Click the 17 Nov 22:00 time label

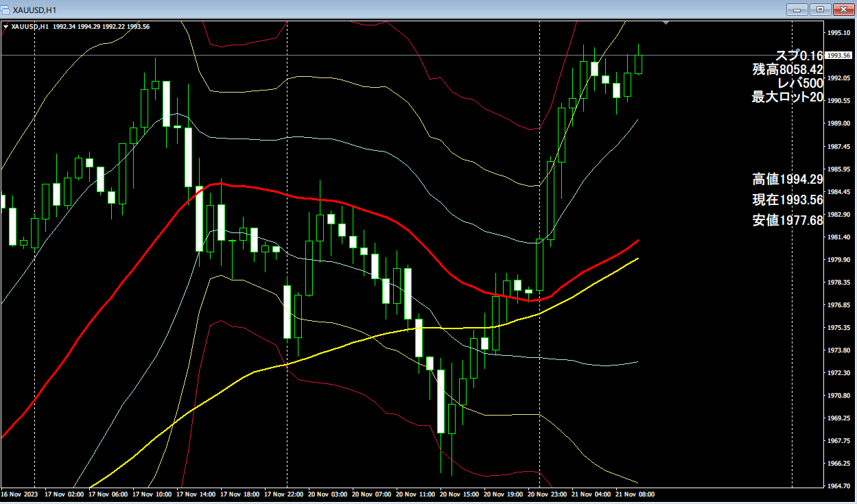(x=283, y=494)
